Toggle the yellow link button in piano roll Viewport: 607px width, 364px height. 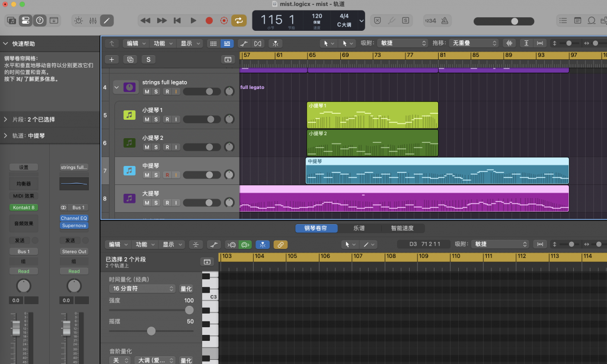[x=280, y=244]
